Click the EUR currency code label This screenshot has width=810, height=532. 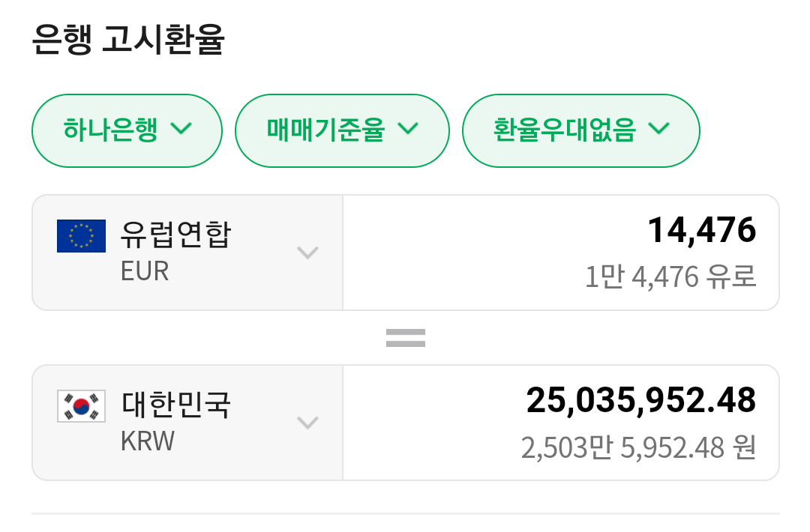145,270
